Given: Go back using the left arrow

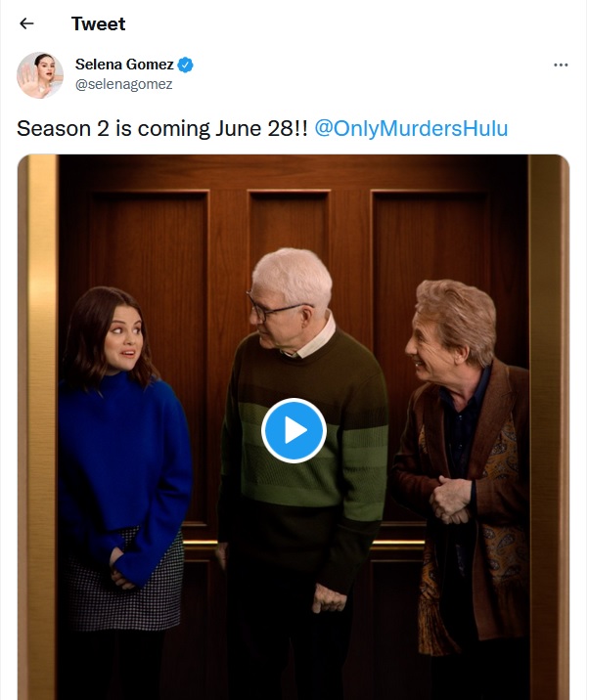Looking at the screenshot, I should click(x=26, y=23).
